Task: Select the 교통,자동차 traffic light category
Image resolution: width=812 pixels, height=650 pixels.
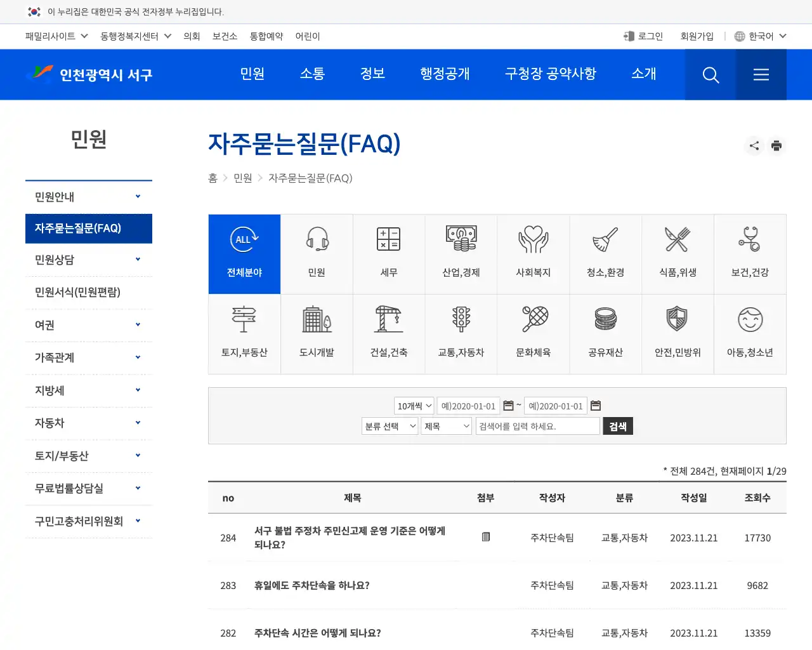Action: click(461, 334)
